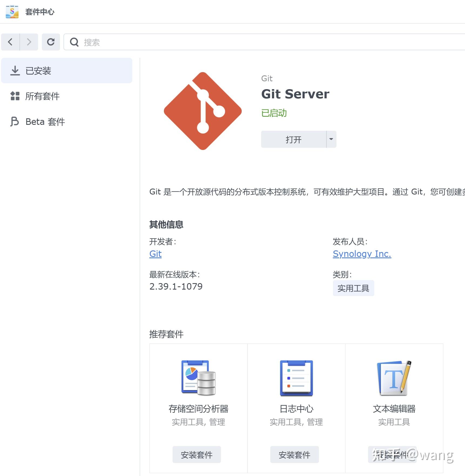Click the 套件中心 application icon
The width and height of the screenshot is (465, 476).
(12, 12)
